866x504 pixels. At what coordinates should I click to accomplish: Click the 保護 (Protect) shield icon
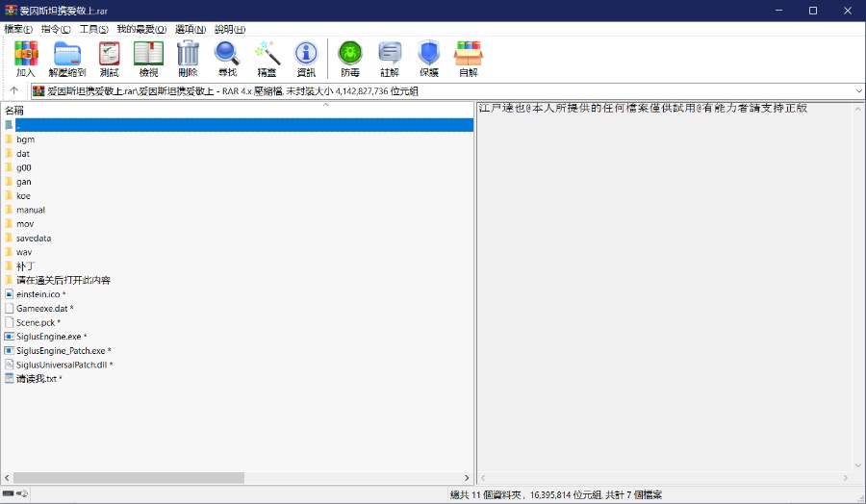tap(429, 59)
